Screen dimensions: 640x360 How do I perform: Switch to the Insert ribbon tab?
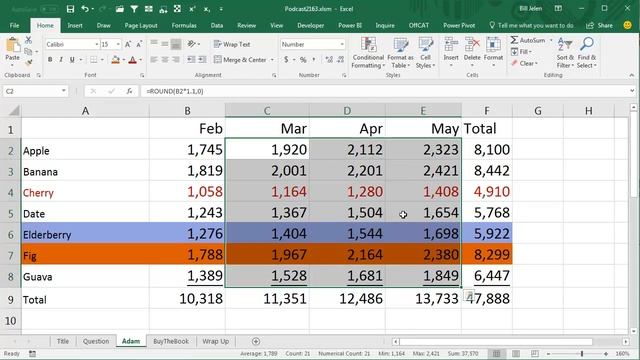(x=75, y=25)
